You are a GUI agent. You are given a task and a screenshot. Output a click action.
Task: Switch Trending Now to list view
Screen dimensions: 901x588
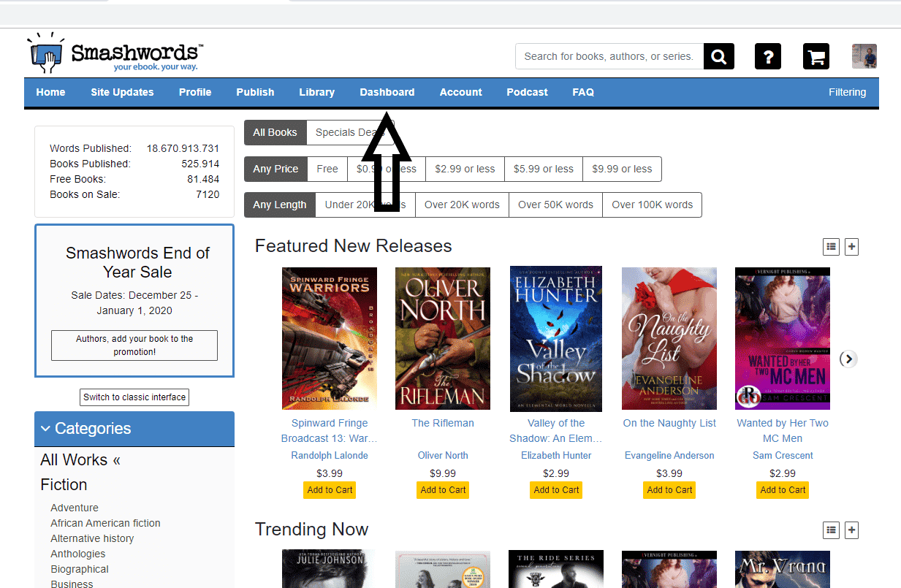coord(831,530)
